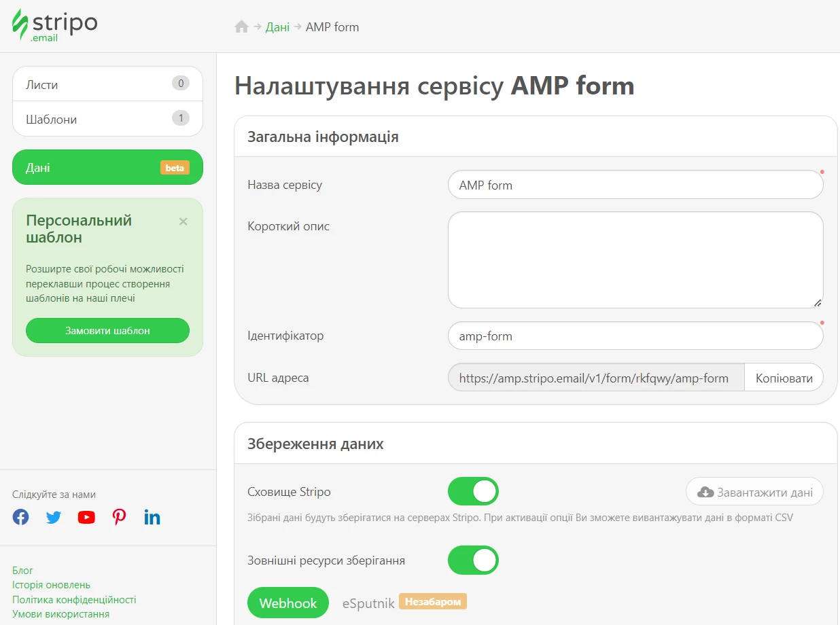The height and width of the screenshot is (625, 840).
Task: Open Шаблони in the sidebar
Action: tap(107, 119)
